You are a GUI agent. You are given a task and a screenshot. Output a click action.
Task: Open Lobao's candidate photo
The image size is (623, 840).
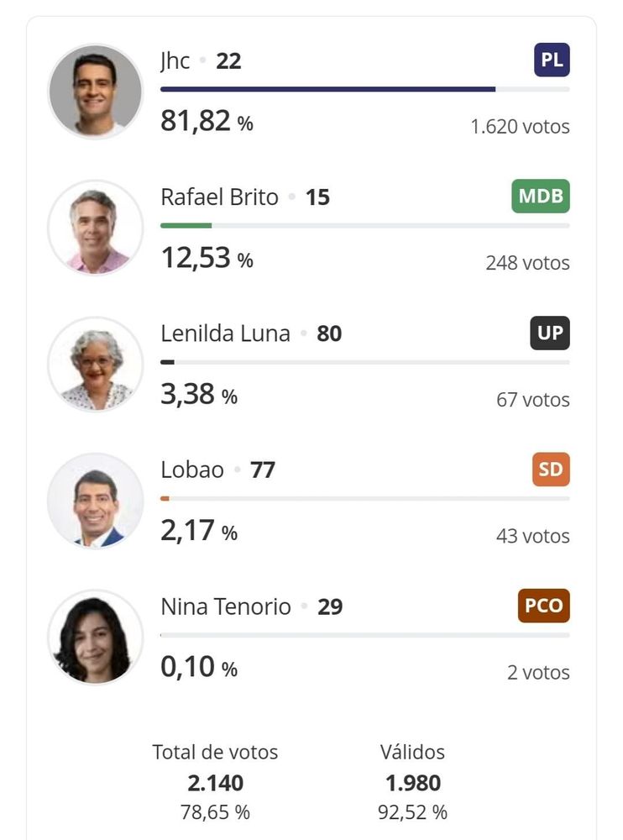pyautogui.click(x=96, y=501)
